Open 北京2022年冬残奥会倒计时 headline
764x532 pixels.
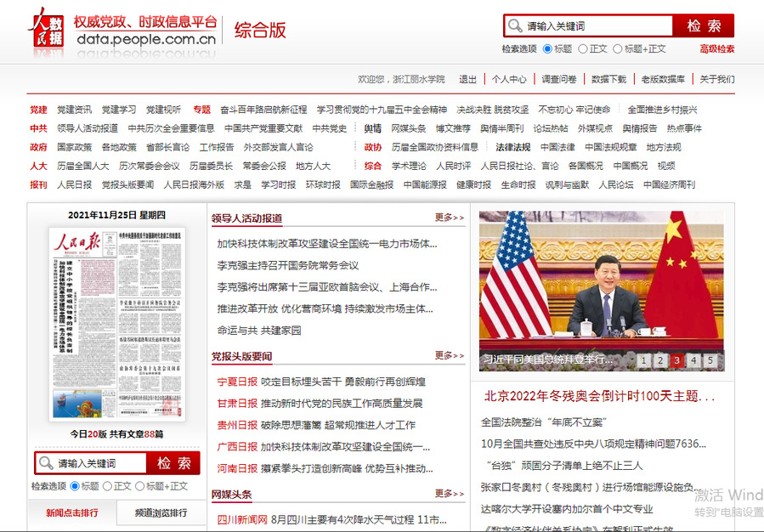tap(599, 396)
